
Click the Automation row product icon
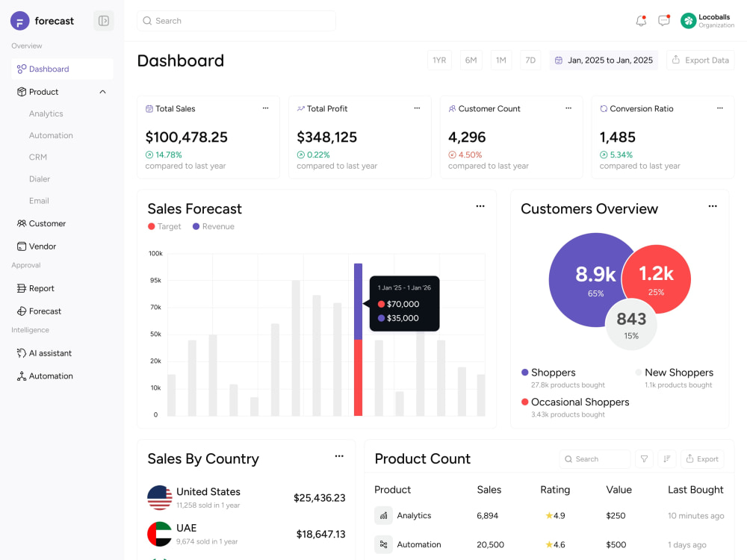click(383, 544)
